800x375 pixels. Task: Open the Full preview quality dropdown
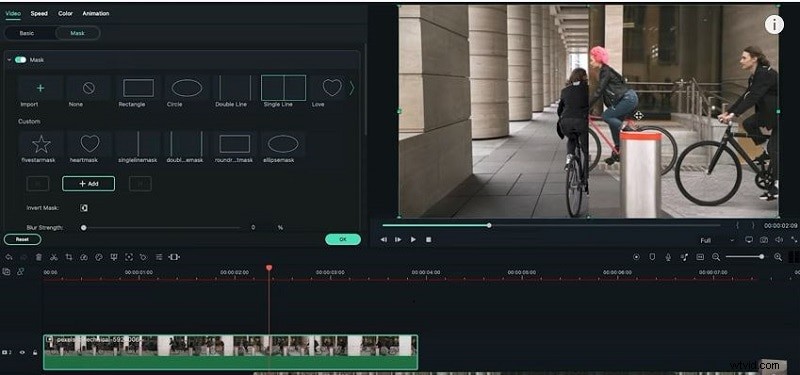pos(717,240)
